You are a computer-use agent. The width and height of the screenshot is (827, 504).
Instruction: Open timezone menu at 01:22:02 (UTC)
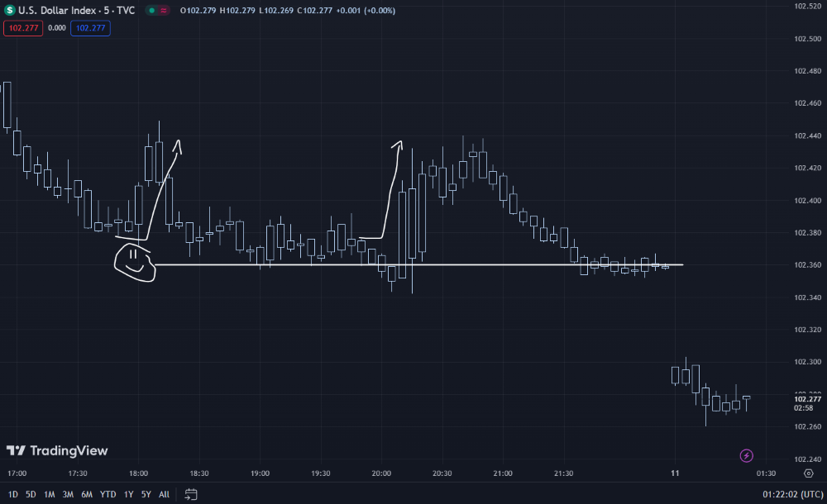coord(792,495)
